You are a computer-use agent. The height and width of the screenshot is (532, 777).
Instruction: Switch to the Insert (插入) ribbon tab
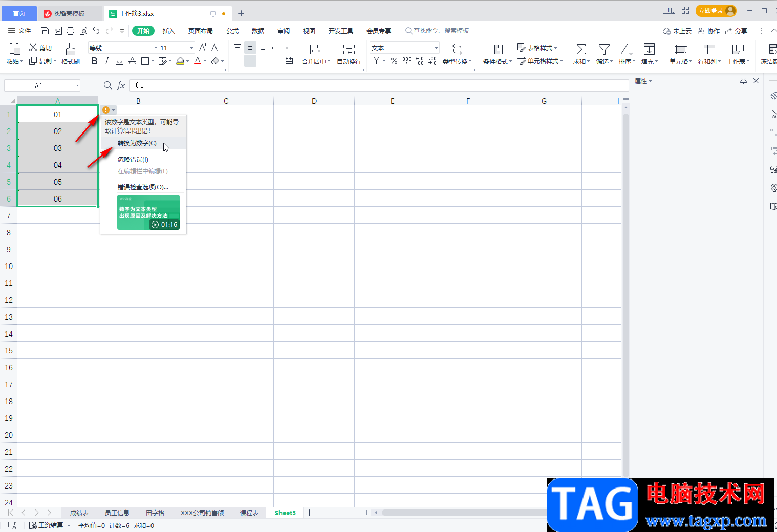[x=168, y=31]
